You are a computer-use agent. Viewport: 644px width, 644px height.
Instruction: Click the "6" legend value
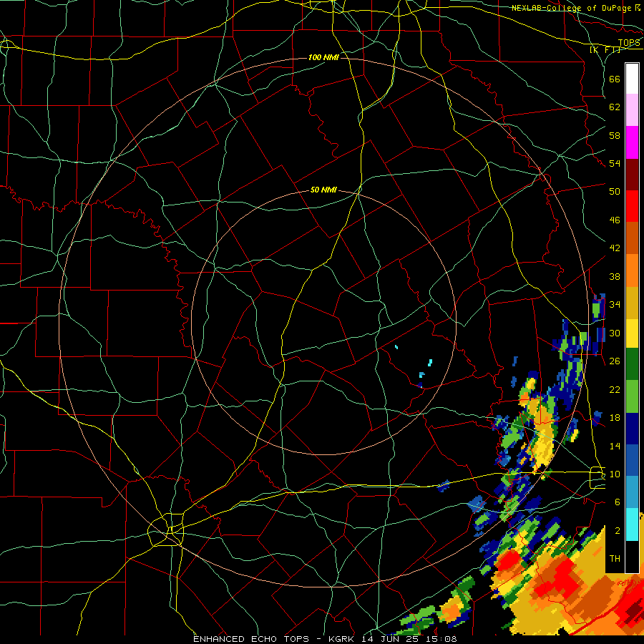(617, 502)
